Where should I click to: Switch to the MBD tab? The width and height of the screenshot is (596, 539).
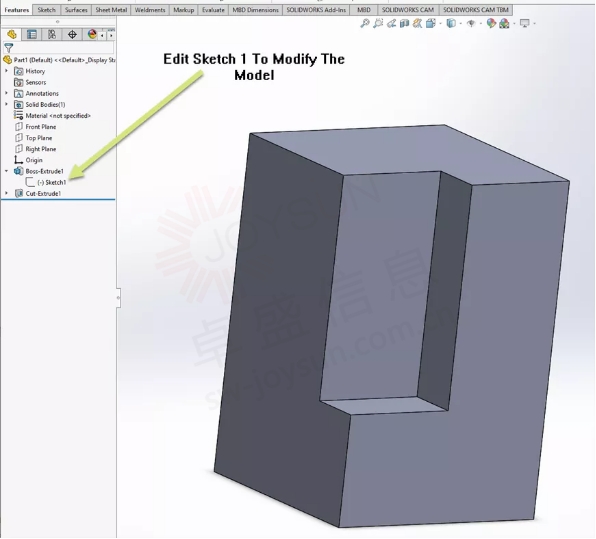click(364, 10)
